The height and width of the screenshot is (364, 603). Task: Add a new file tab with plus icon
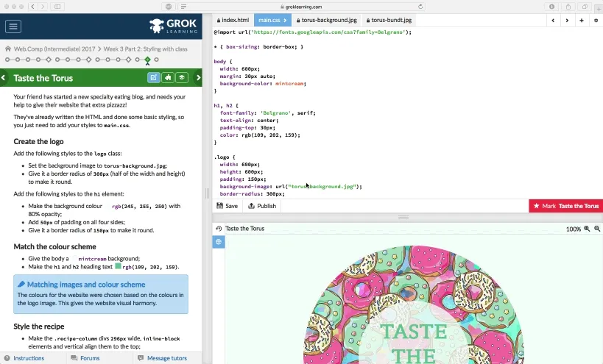[x=582, y=21]
